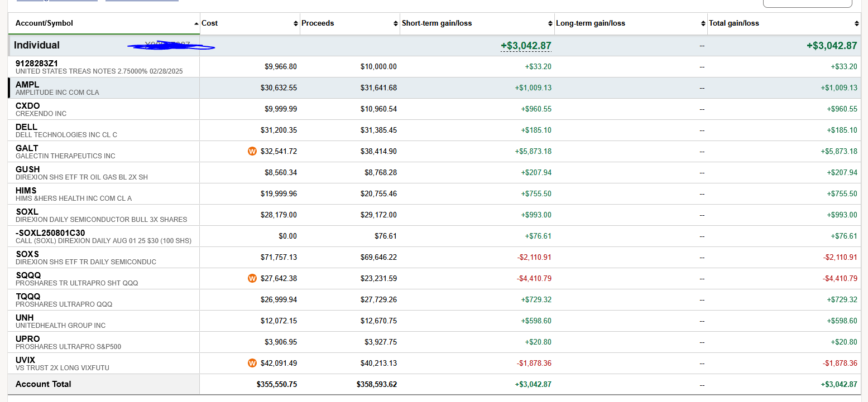This screenshot has width=868, height=402.
Task: Click CXDO proceeds value $10,960.54
Action: (378, 109)
